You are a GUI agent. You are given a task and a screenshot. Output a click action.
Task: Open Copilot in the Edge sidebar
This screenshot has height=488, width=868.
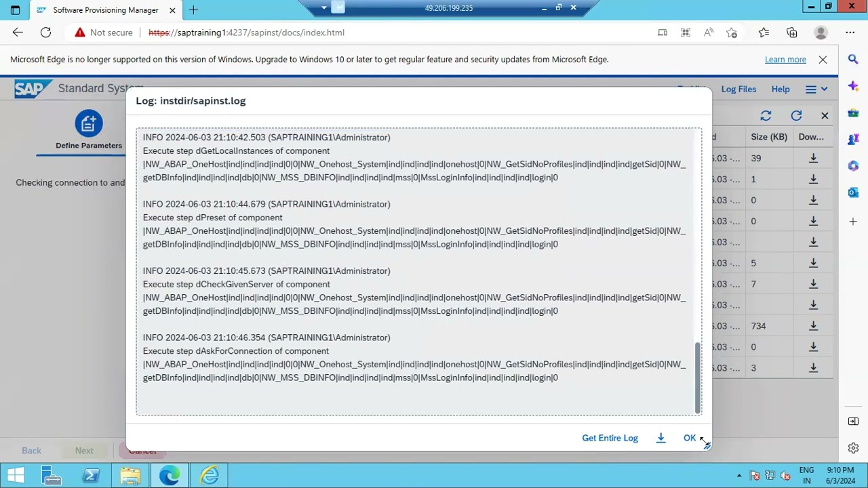(854, 86)
